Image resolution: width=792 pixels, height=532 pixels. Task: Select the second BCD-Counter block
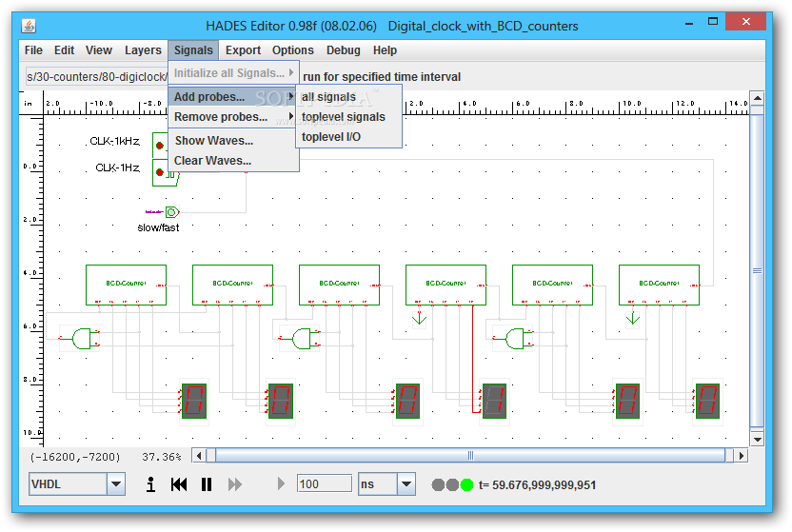(232, 285)
